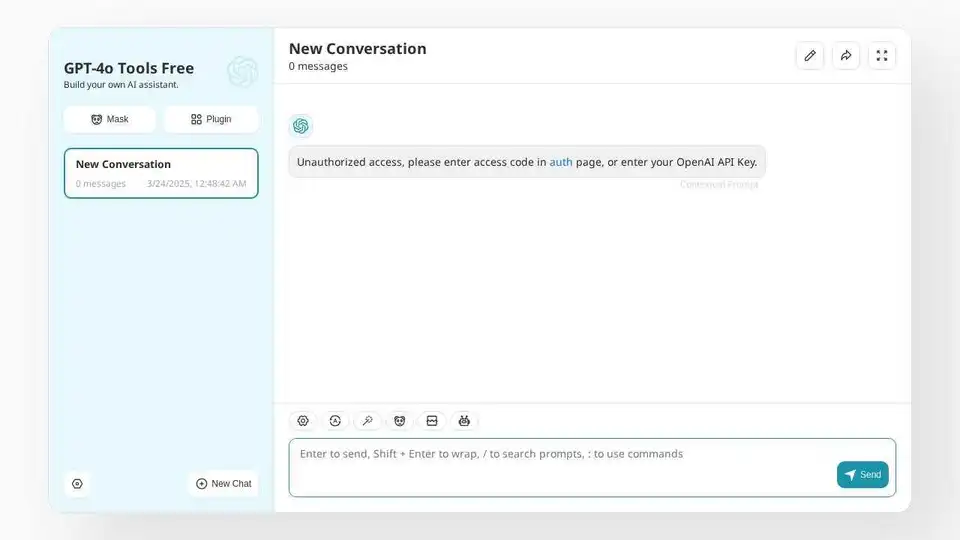Click the 3/24/2025 timestamp in sidebar
The height and width of the screenshot is (540, 960).
(x=197, y=184)
